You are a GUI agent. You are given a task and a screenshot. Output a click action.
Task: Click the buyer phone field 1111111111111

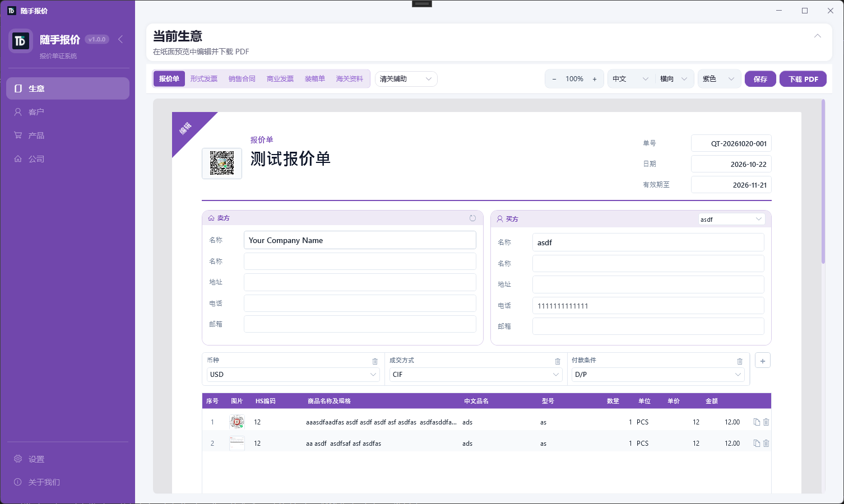(648, 306)
